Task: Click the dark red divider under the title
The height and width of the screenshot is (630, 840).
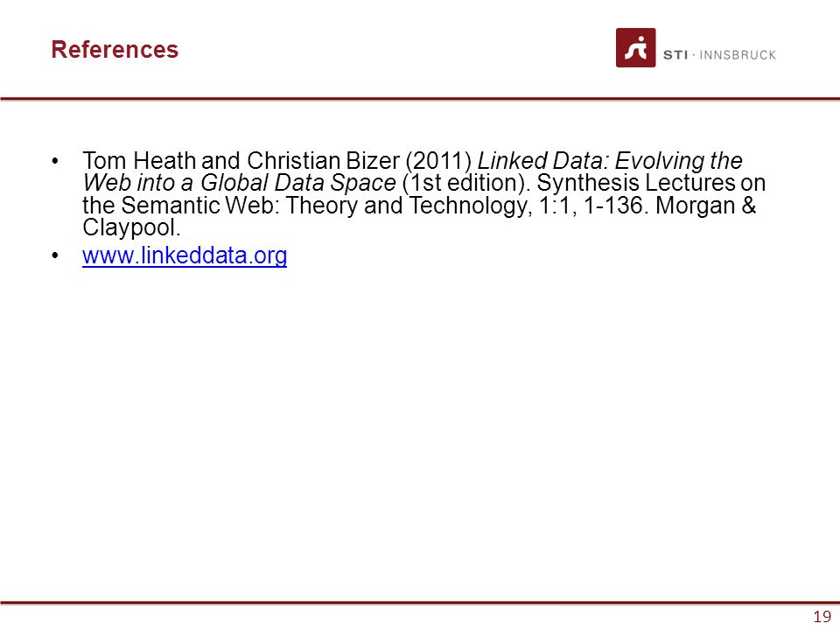Action: (420, 99)
